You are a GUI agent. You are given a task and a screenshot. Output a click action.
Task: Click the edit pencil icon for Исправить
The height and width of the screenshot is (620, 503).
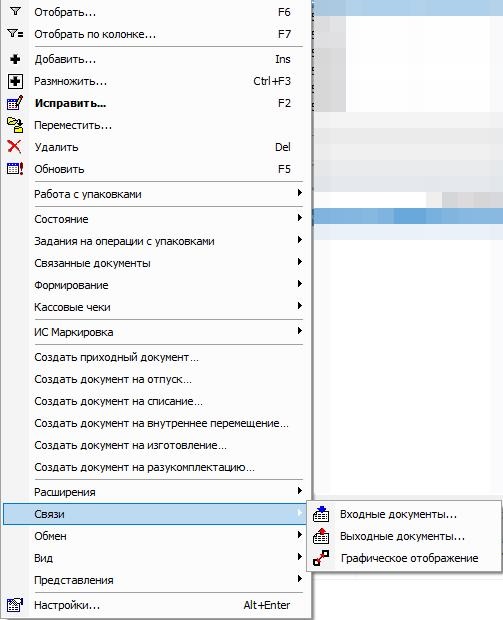pyautogui.click(x=15, y=103)
